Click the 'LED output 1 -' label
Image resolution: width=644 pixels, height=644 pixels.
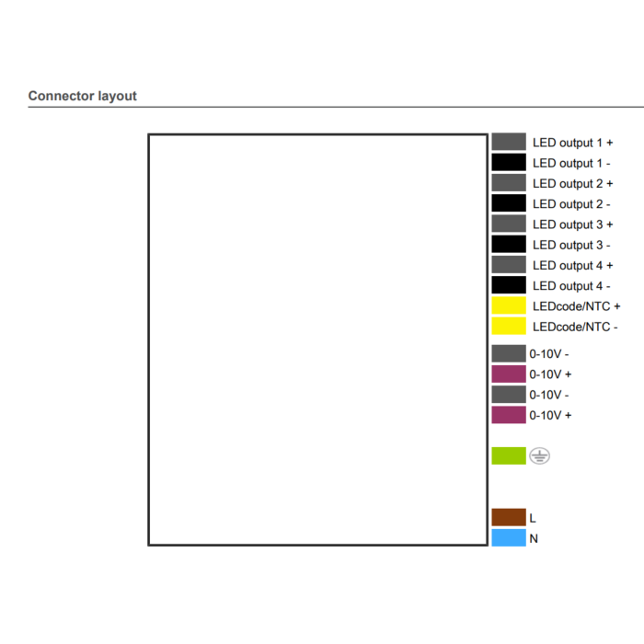(x=571, y=164)
